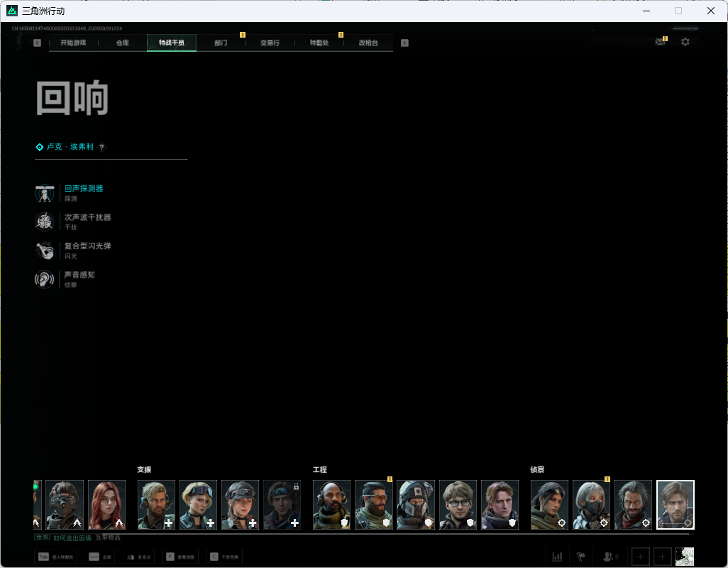Click the 回声探测器 skill label
This screenshot has width=728, height=568.
(x=84, y=189)
